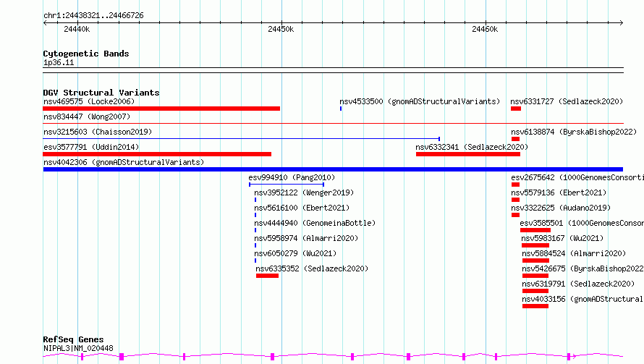This screenshot has width=644, height=364.
Task: Select nsv5426675 (ByrskaBishop2022) label
Action: (582, 268)
